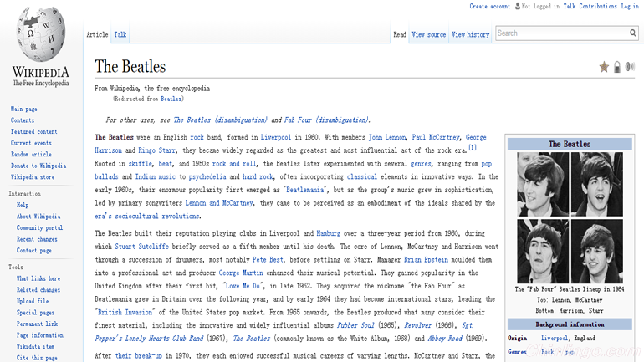Open the psychedelia link
Screen dimensions: 644x362
[x=207, y=177]
